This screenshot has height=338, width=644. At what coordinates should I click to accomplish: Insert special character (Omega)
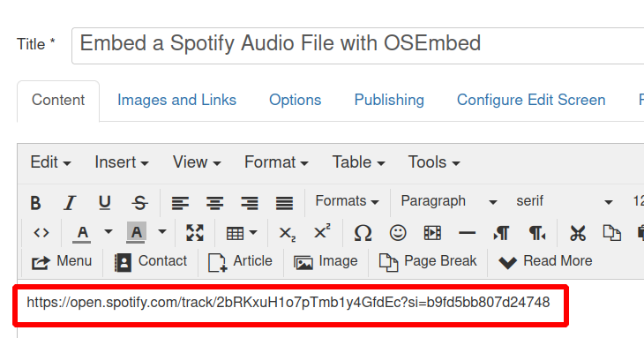[363, 233]
